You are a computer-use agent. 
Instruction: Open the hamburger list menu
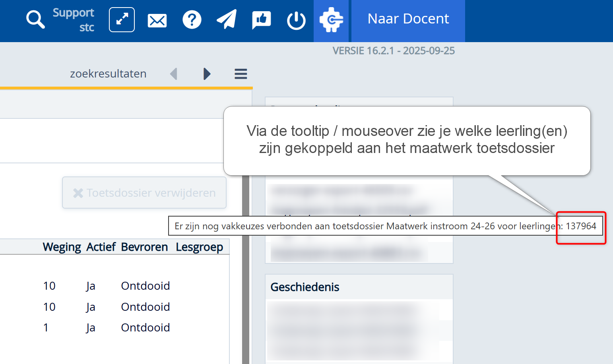point(241,74)
